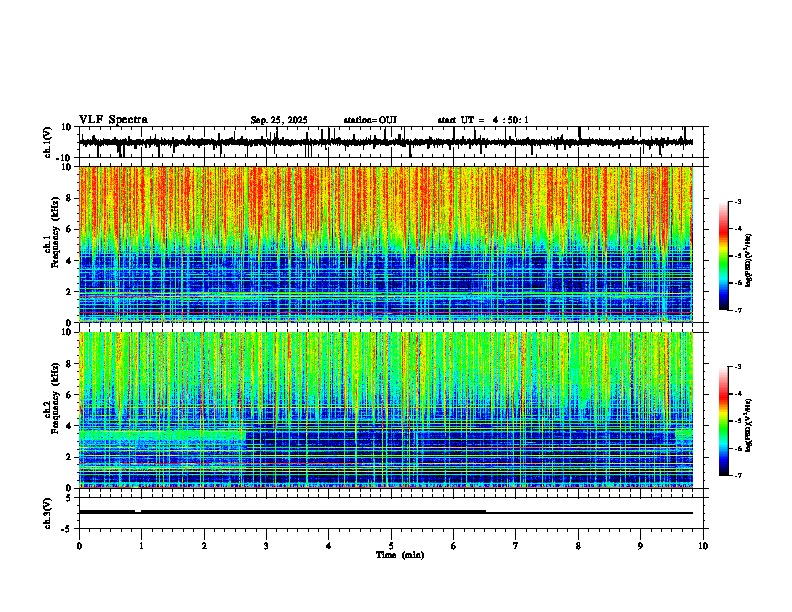Click the "ch.1(V)" waveform axis label
This screenshot has height=612, width=792.
48,142
